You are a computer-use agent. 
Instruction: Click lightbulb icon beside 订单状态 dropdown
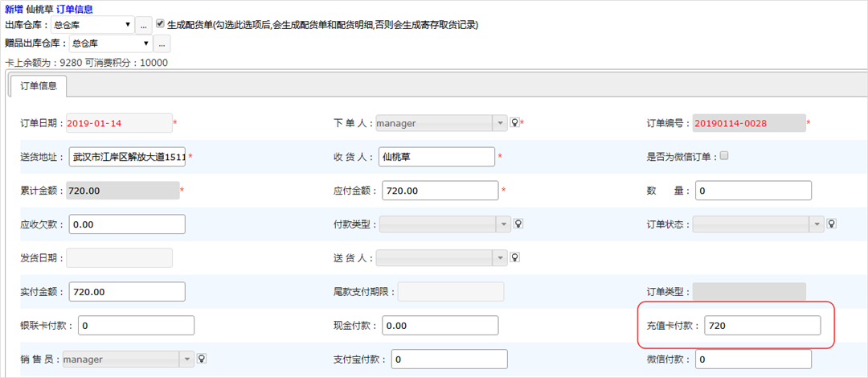(x=831, y=224)
